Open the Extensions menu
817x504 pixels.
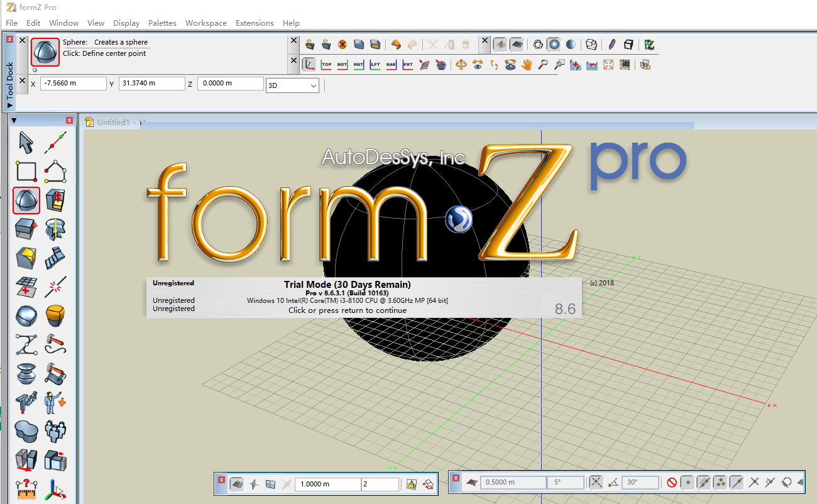click(255, 23)
